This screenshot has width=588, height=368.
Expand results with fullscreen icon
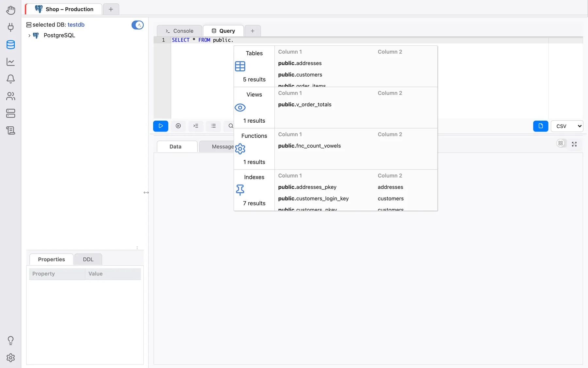tap(574, 144)
